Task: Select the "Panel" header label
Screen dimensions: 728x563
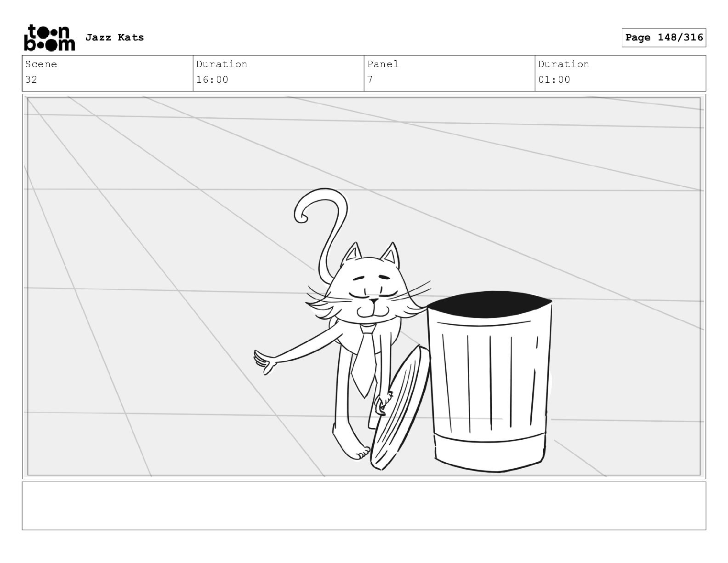Action: [x=383, y=64]
